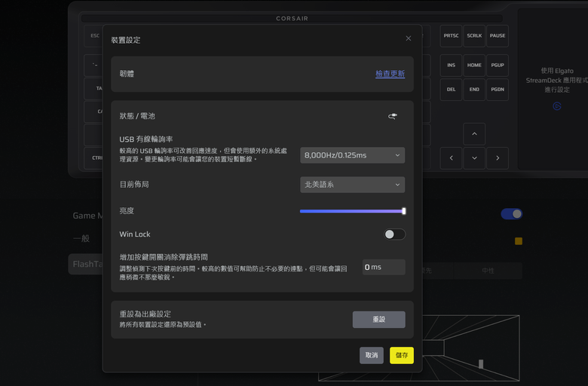The height and width of the screenshot is (386, 588).
Task: Click the left arrow key
Action: coord(451,158)
